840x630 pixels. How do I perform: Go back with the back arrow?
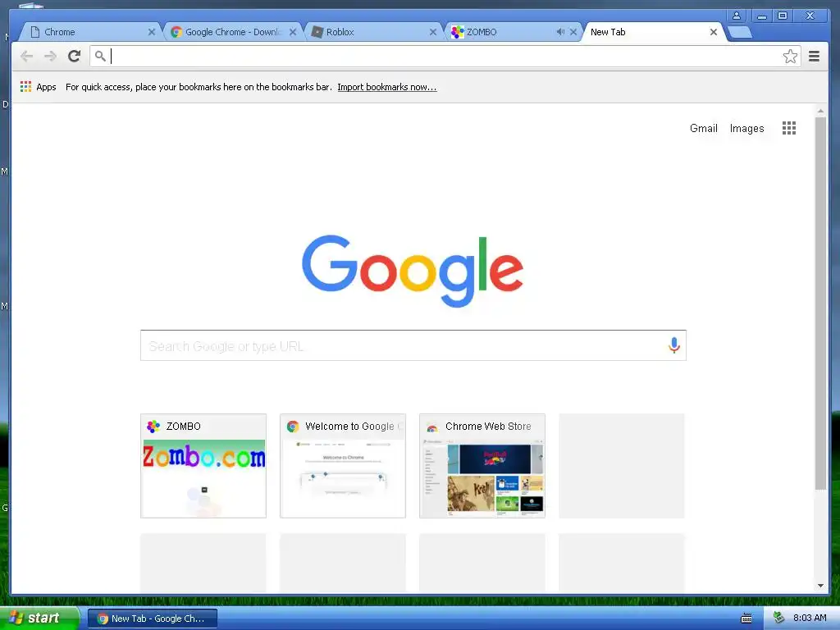tap(26, 56)
